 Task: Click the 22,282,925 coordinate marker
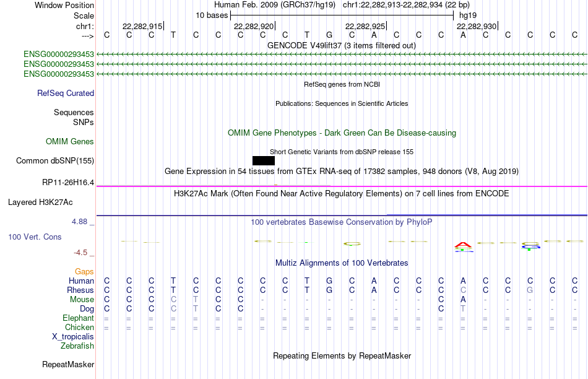[365, 26]
